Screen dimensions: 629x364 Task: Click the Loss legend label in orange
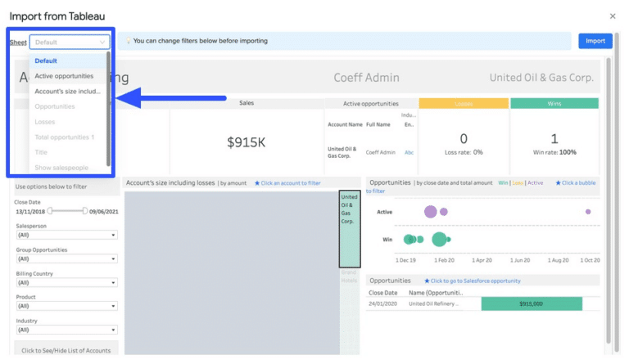(518, 183)
